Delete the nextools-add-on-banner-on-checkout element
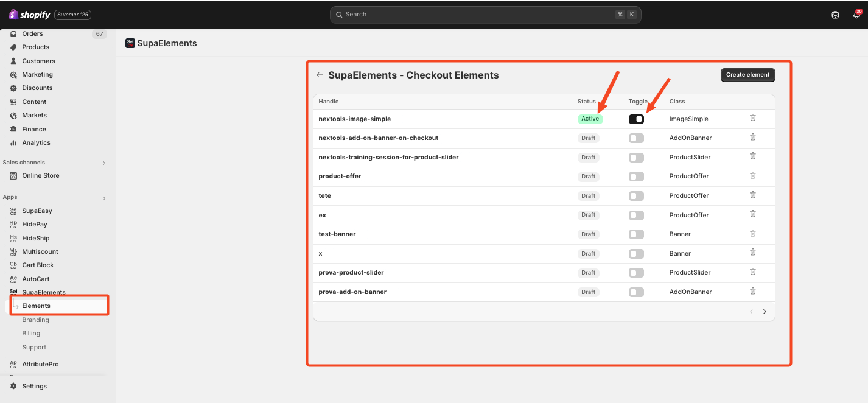This screenshot has height=403, width=868. [x=753, y=137]
